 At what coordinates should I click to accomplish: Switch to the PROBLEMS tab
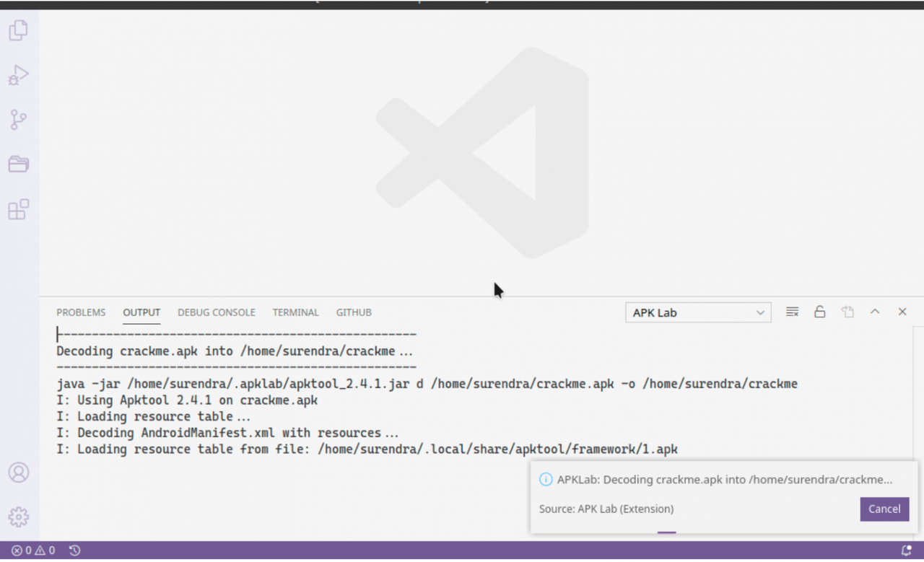coord(81,312)
